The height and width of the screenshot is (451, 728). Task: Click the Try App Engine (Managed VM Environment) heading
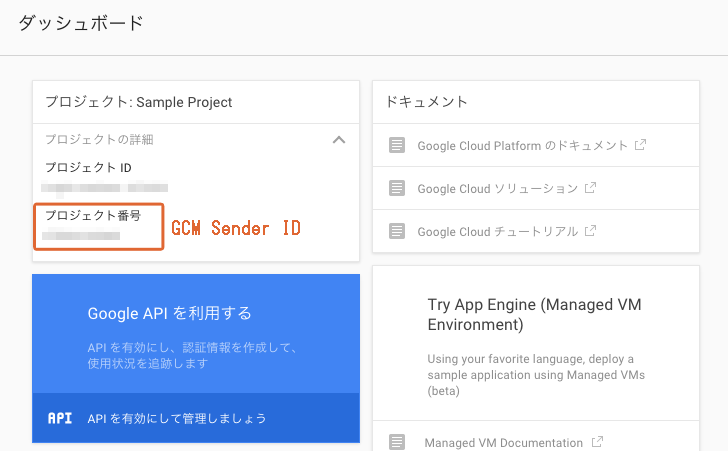click(534, 314)
